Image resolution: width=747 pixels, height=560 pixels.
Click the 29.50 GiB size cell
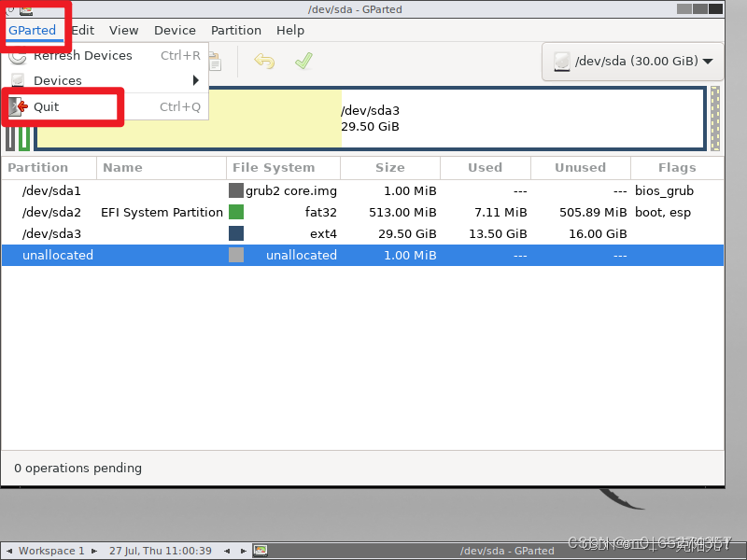pos(407,234)
